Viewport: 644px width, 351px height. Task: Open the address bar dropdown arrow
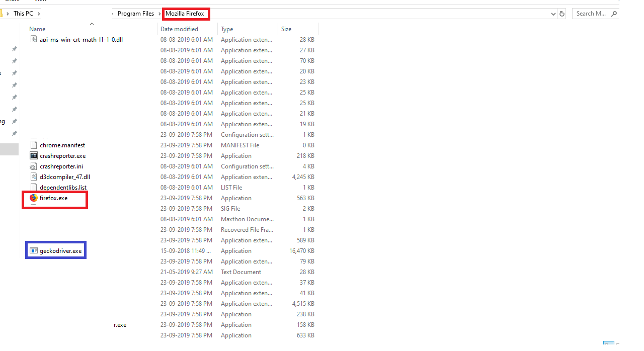click(553, 14)
